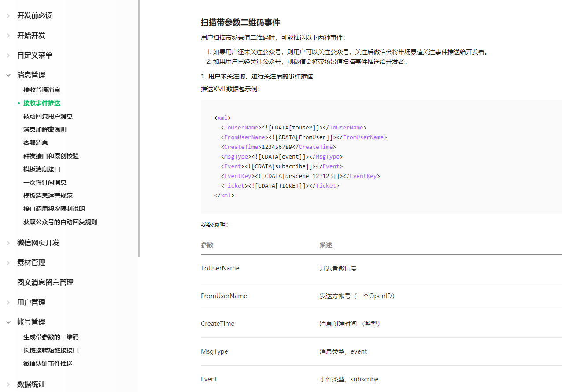Expand the 素材管理 chevron
The height and width of the screenshot is (392, 562).
click(x=8, y=263)
